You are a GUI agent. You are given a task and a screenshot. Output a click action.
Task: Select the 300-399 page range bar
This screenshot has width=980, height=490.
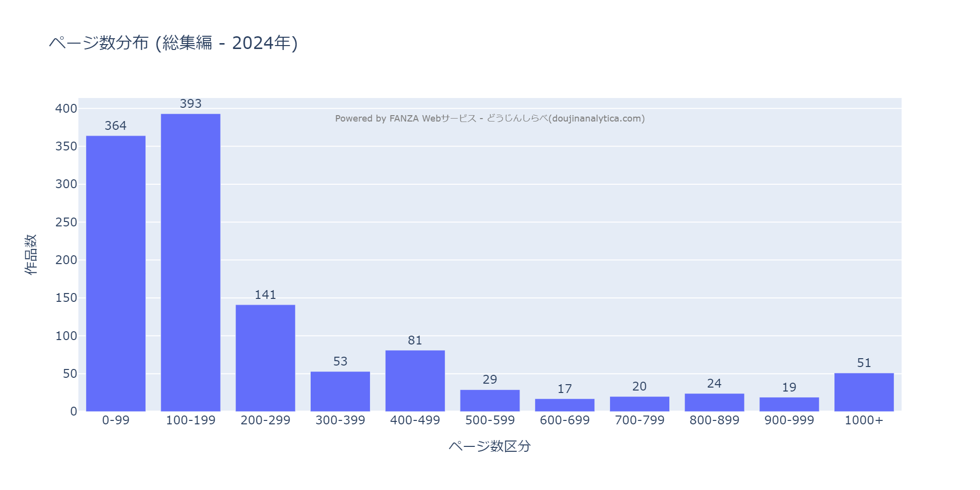tap(340, 392)
